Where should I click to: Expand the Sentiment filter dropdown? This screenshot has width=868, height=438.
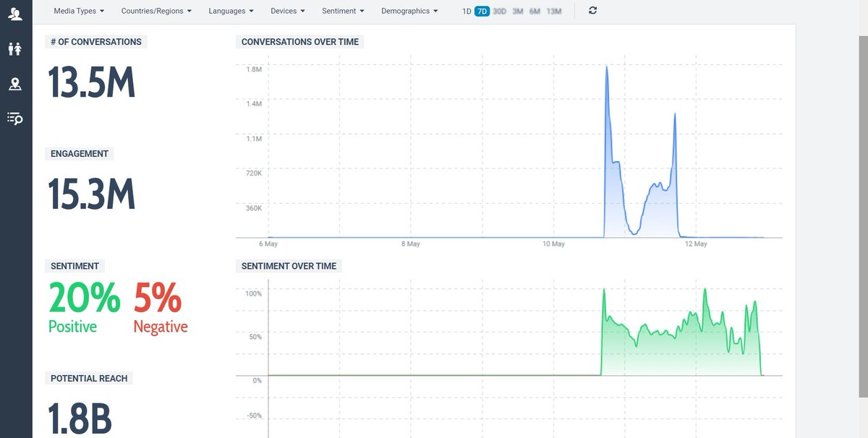343,11
